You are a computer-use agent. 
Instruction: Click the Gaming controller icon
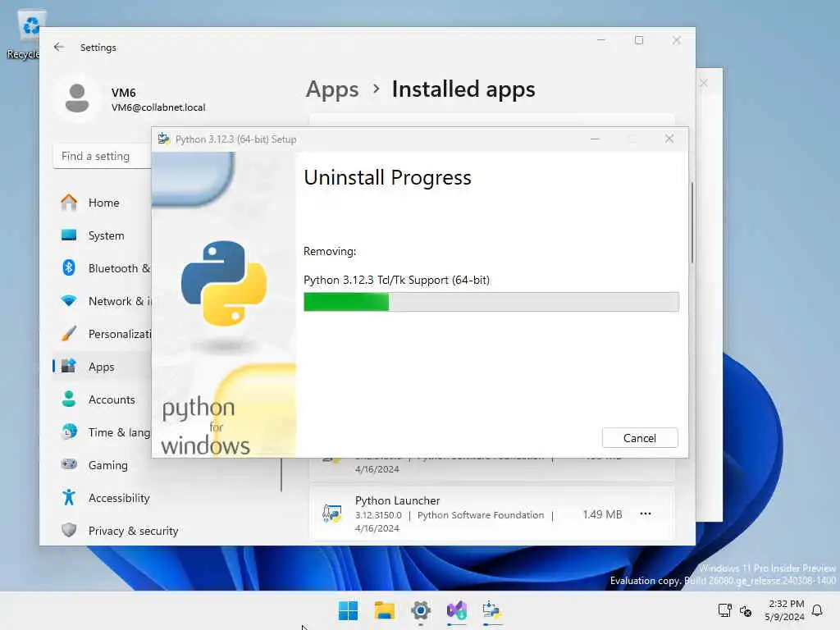pos(69,464)
